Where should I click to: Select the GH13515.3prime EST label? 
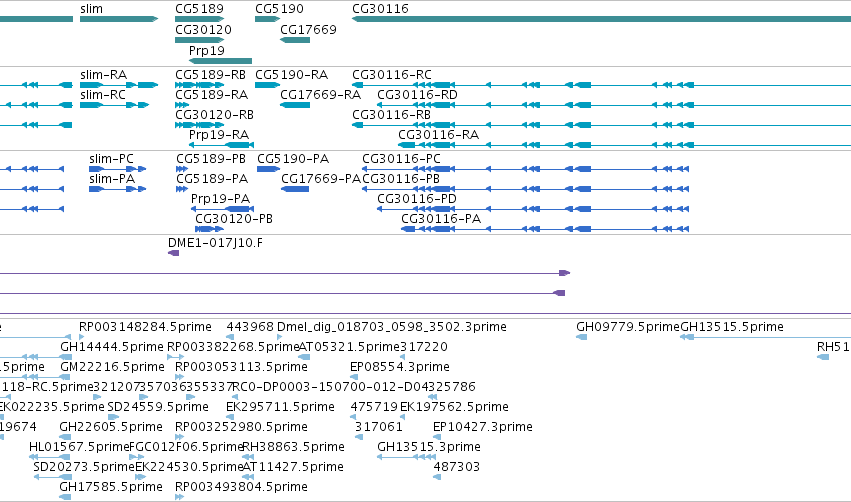coord(429,447)
